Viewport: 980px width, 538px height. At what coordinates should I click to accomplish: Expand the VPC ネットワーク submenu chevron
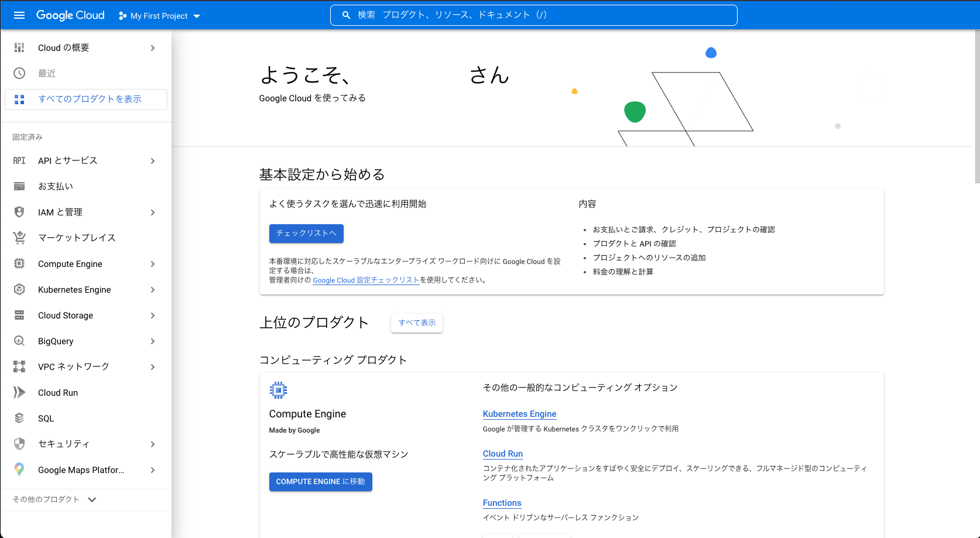click(x=153, y=367)
